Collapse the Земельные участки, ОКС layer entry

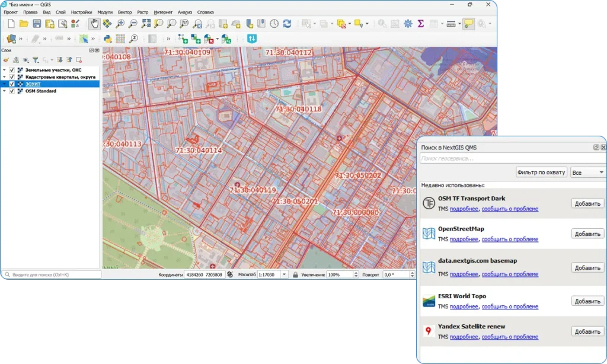(x=4, y=69)
